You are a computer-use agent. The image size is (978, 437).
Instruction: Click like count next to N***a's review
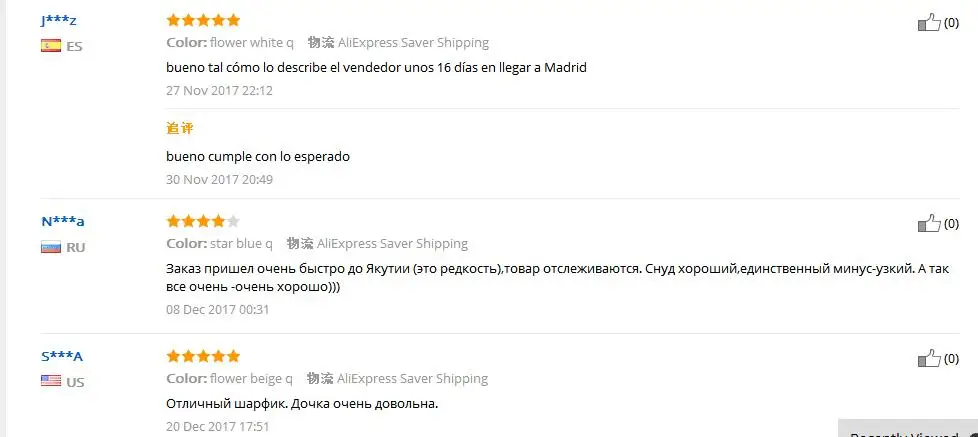pos(951,224)
